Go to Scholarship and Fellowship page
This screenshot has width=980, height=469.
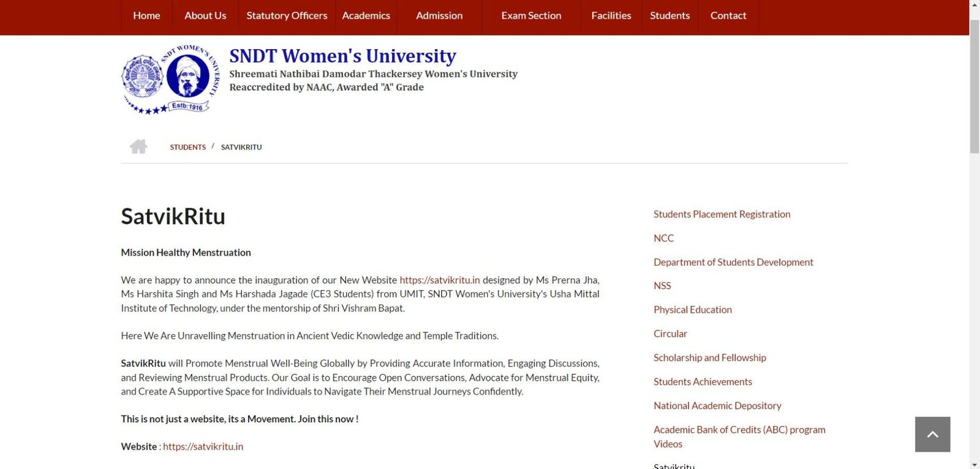click(709, 358)
